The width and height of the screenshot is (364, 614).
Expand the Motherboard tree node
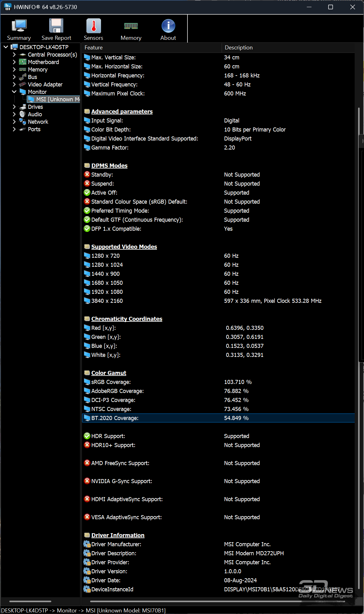[x=14, y=62]
